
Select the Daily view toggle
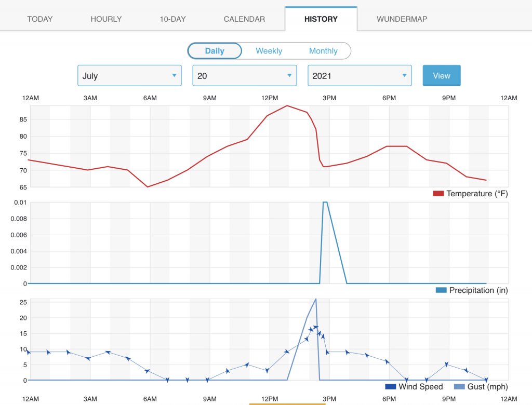point(215,51)
